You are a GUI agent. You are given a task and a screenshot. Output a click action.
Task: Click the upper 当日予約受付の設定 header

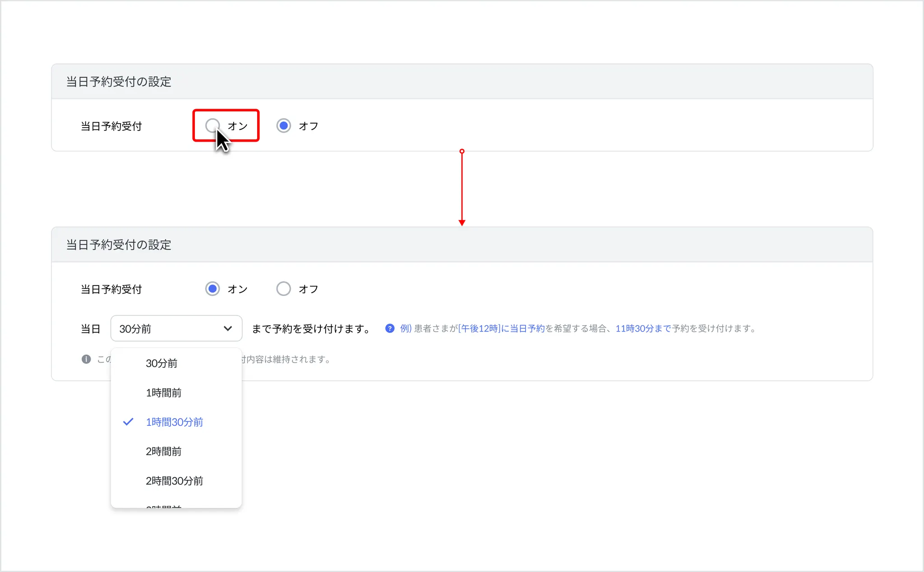[119, 82]
